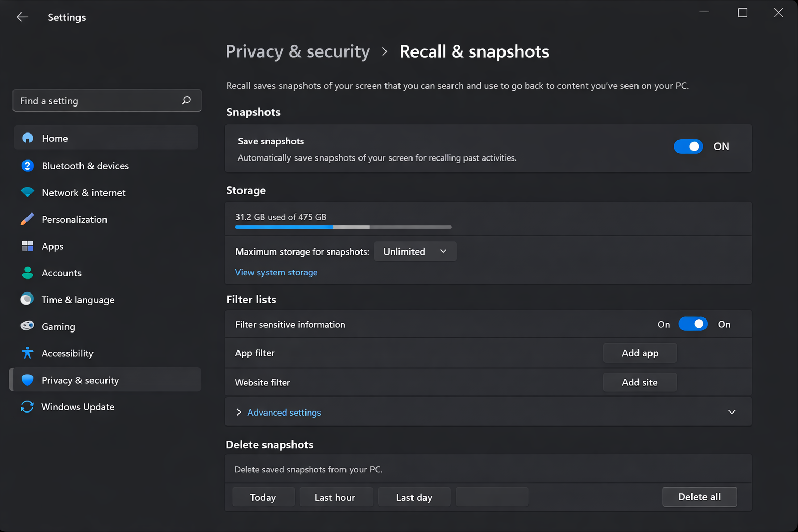Click the Accounts person icon

pyautogui.click(x=28, y=273)
